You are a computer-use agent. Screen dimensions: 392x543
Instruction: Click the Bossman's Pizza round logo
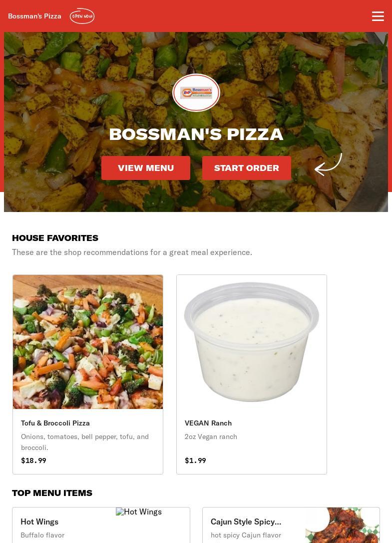[x=196, y=92]
